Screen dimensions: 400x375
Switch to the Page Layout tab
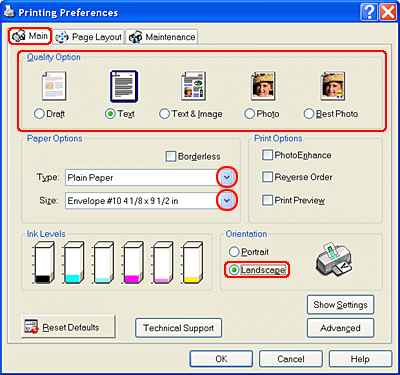click(x=89, y=37)
